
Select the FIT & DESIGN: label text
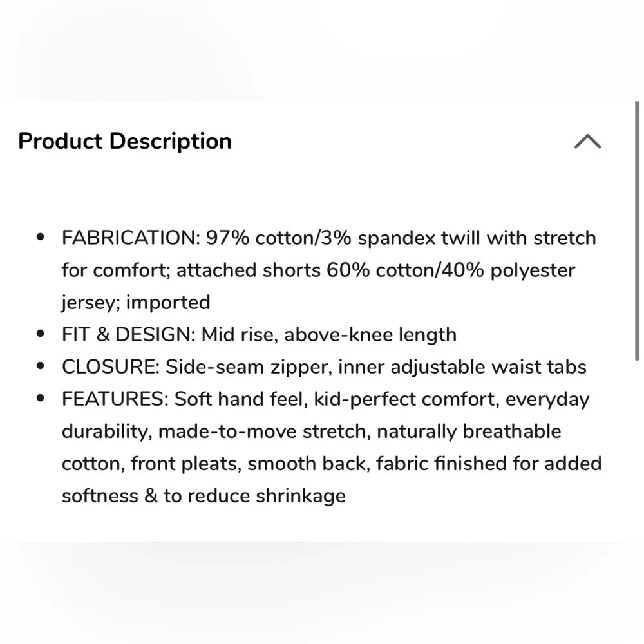129,334
